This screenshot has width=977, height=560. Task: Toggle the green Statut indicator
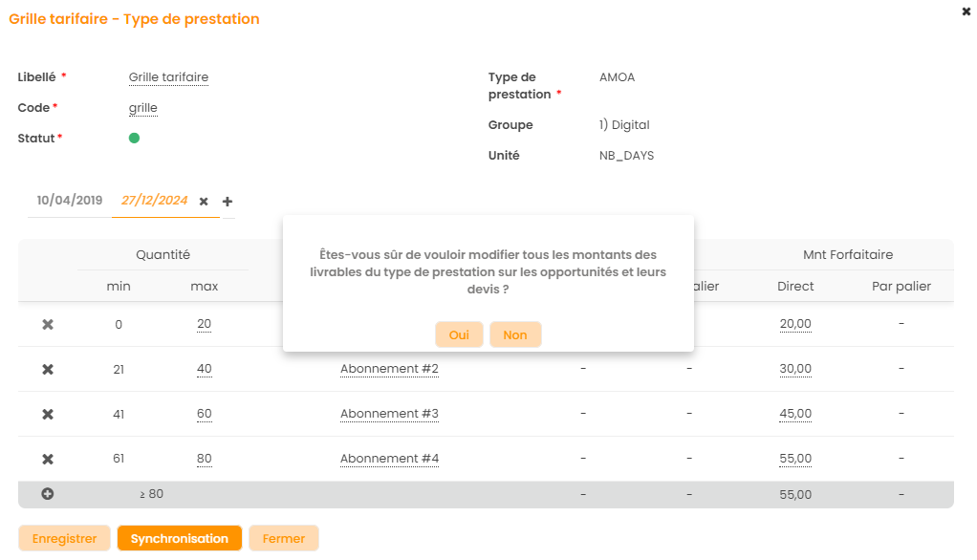click(x=134, y=138)
